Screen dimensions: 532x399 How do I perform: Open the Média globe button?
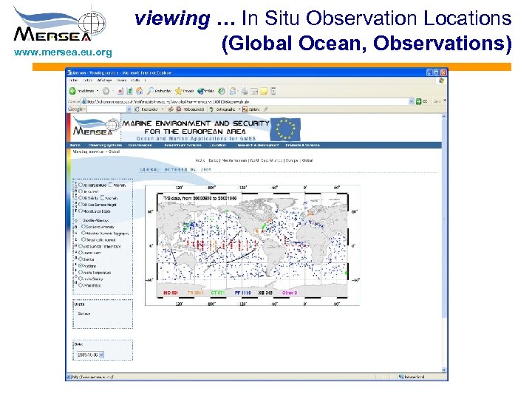pyautogui.click(x=205, y=91)
